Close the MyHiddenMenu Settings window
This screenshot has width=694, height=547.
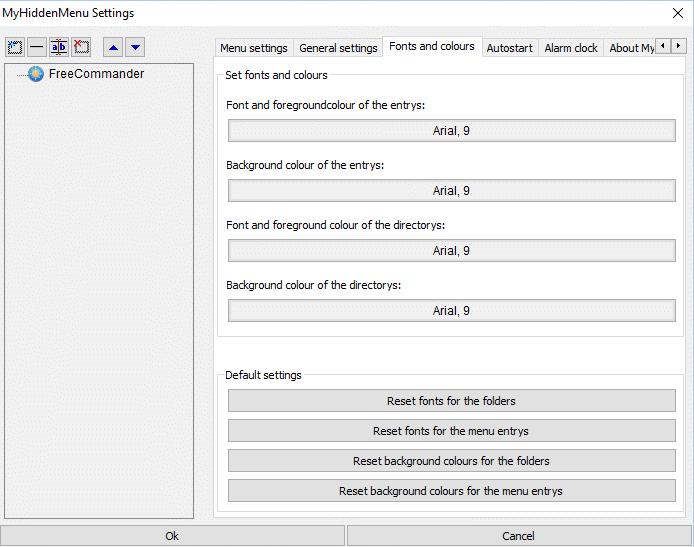pyautogui.click(x=676, y=13)
